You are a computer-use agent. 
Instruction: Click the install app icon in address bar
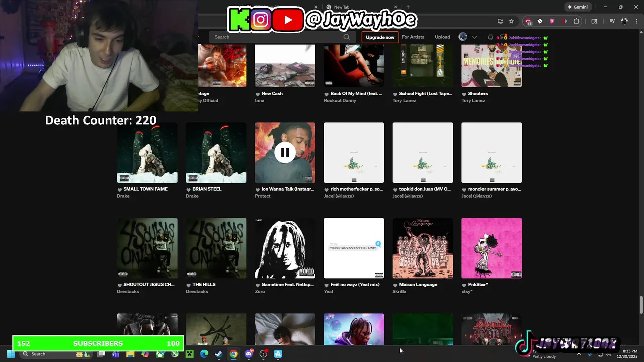[500, 21]
